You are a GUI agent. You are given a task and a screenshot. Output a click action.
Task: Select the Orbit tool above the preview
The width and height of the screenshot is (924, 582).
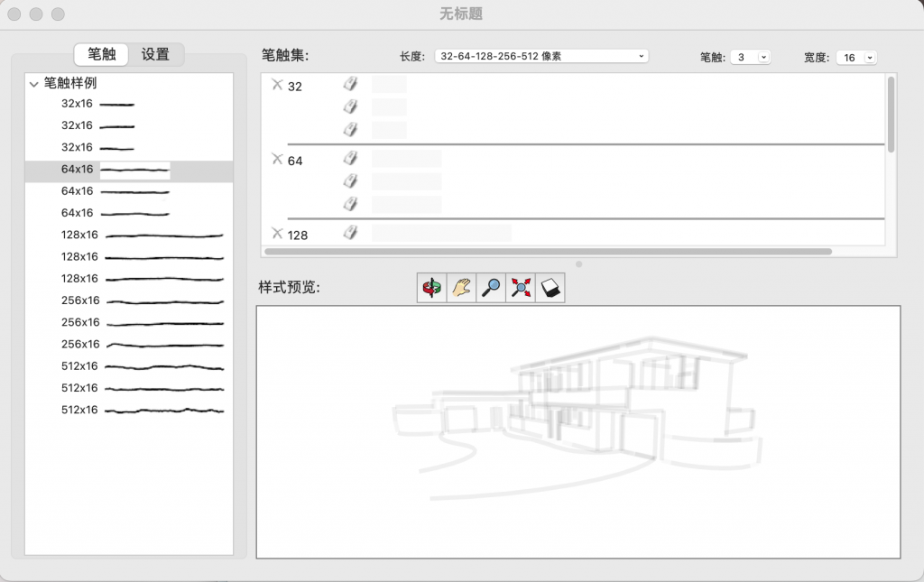click(x=430, y=287)
